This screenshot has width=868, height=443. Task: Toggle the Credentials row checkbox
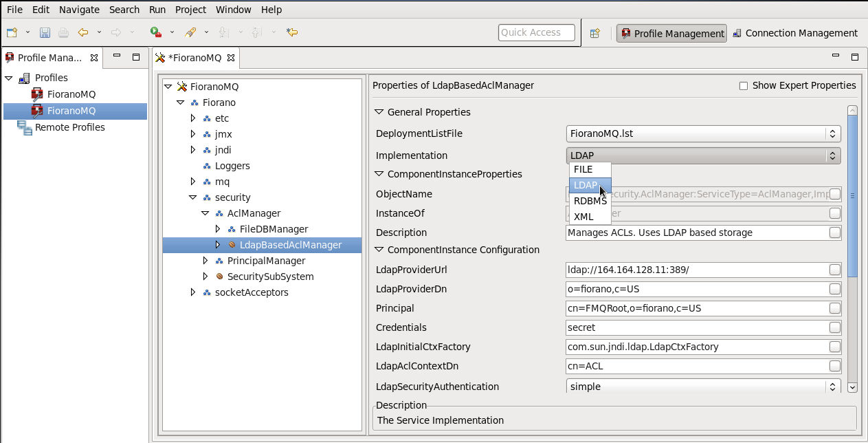point(835,327)
